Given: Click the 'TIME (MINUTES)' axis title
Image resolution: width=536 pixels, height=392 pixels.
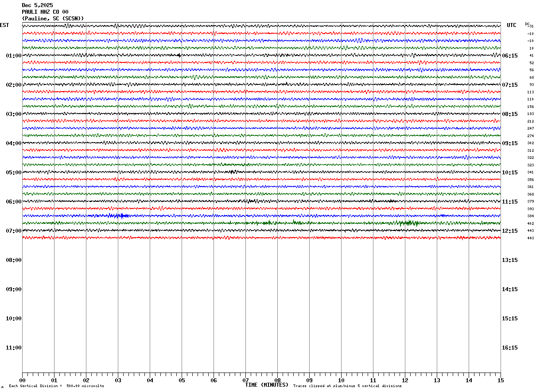Looking at the screenshot, I should (267, 385).
